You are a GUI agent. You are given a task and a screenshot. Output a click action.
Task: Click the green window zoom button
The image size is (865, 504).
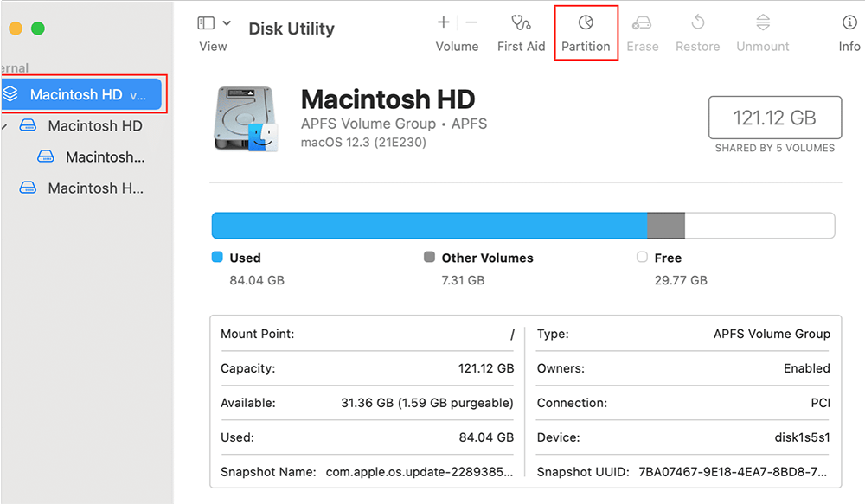[37, 29]
